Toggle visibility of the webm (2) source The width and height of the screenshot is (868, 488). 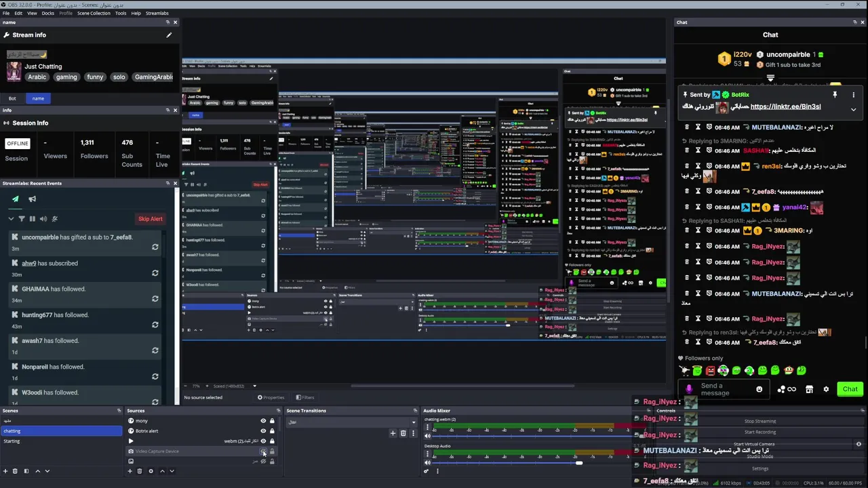point(263,441)
